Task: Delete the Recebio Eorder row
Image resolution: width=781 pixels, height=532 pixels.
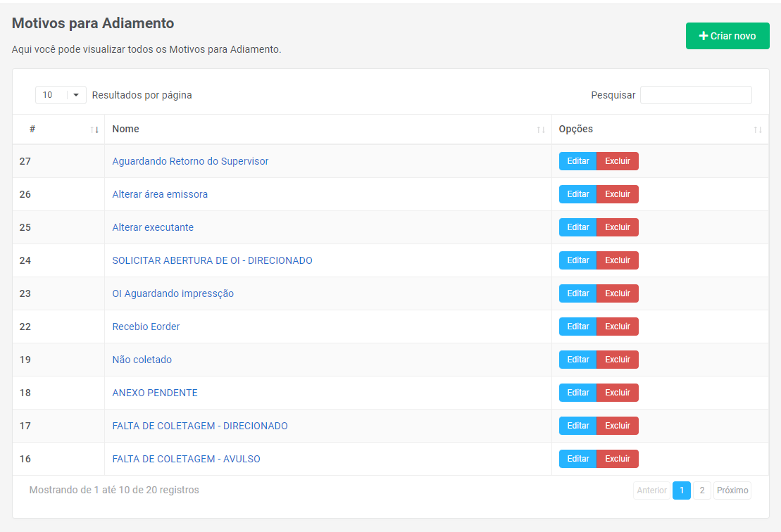Action: 618,327
